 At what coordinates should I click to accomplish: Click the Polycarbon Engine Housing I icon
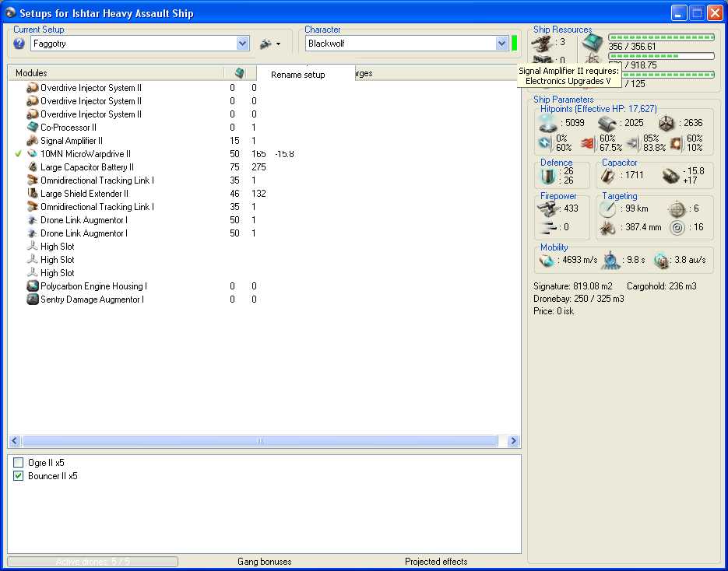point(33,286)
